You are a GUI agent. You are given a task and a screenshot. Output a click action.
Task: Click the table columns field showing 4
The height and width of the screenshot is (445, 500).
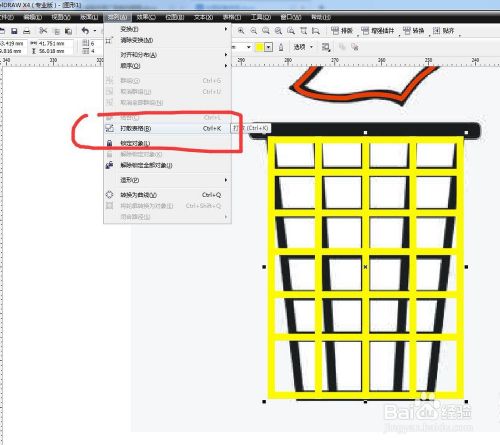point(96,51)
